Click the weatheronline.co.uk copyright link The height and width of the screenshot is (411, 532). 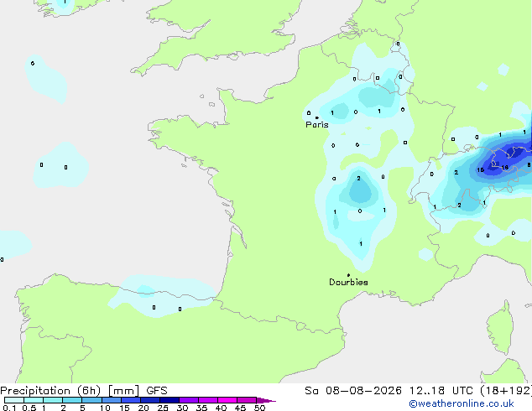[462, 403]
